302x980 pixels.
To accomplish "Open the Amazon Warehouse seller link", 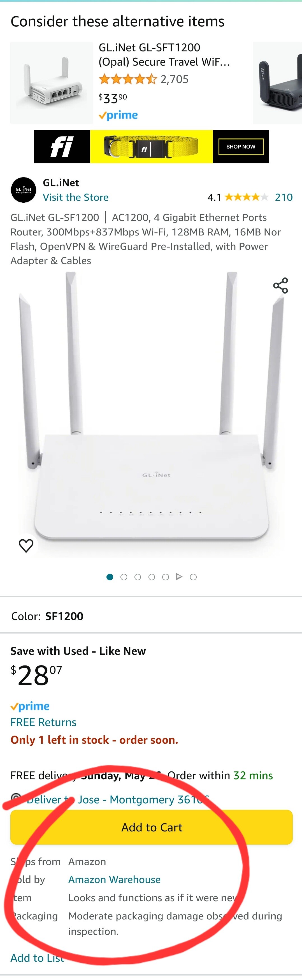I will click(115, 879).
